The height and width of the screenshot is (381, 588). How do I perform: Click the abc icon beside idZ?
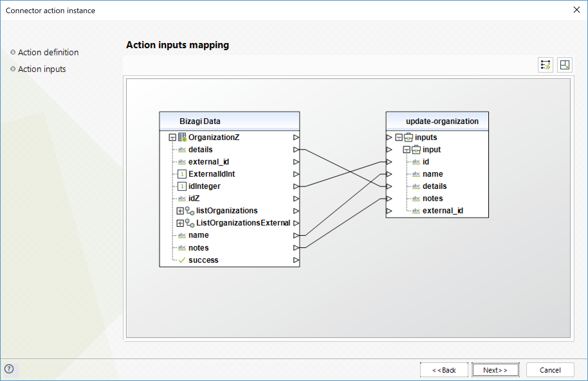[x=182, y=199]
